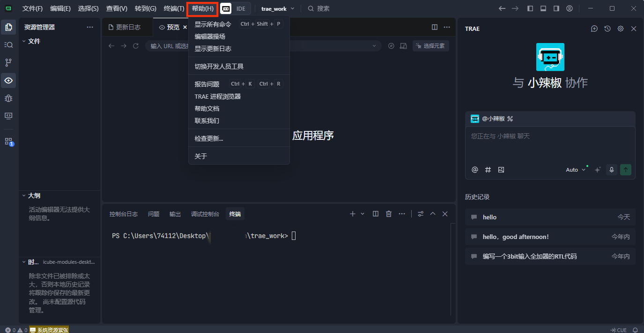Go back in the preview browser toolbar
Screen dimensions: 644x333
coord(111,46)
